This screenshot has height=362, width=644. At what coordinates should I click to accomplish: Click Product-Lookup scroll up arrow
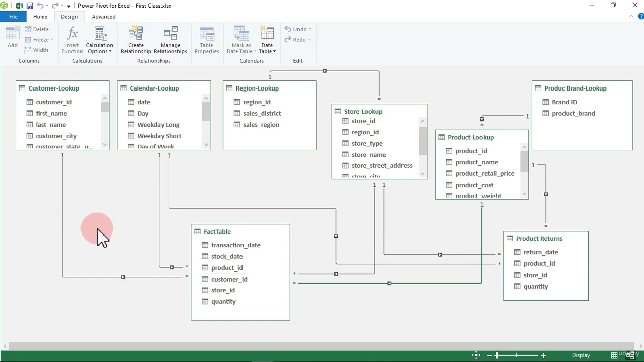click(524, 147)
